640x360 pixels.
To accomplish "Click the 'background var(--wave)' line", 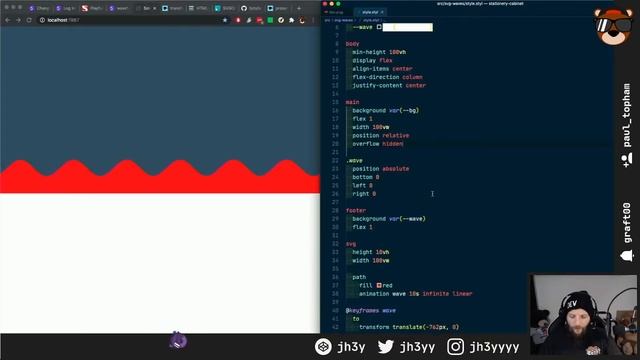I will 389,219.
